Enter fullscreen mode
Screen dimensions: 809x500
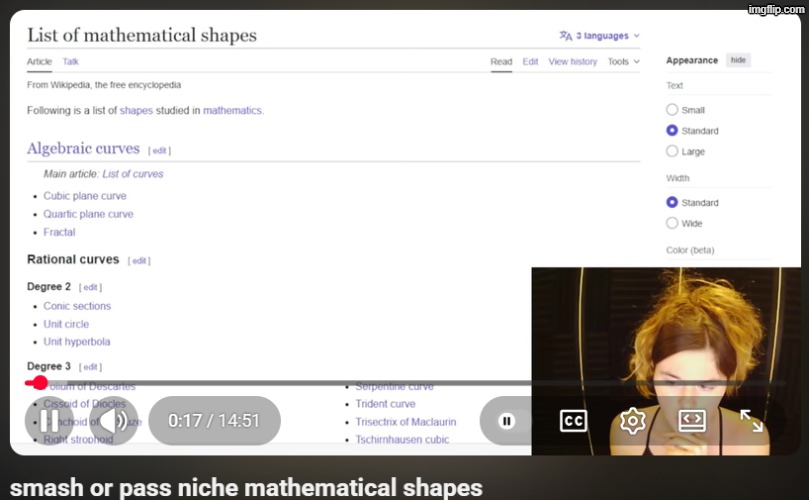pos(751,421)
